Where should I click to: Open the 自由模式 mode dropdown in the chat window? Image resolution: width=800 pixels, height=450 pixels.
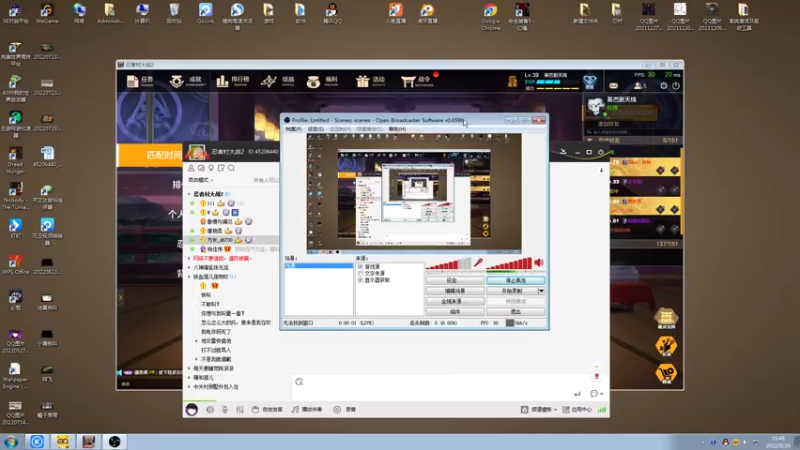201,180
